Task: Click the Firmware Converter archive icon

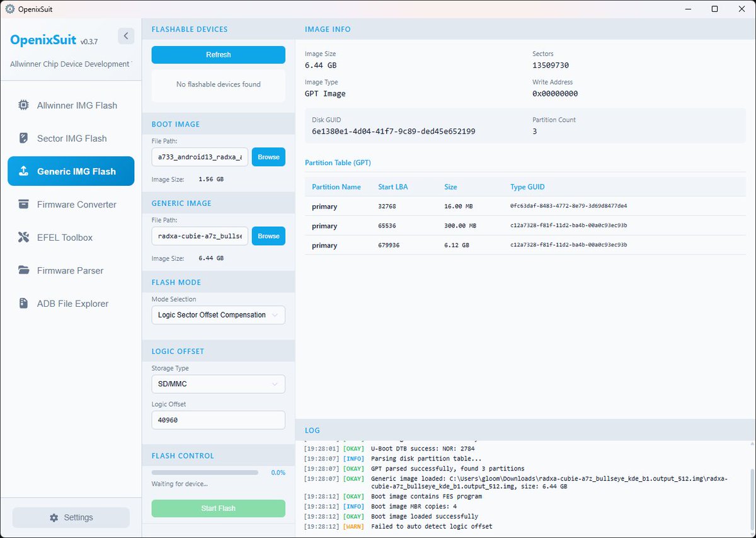Action: (x=23, y=204)
